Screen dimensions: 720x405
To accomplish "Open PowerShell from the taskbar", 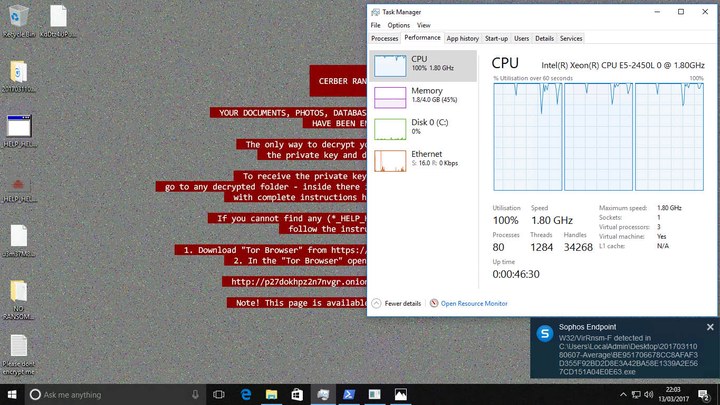I will coord(349,394).
